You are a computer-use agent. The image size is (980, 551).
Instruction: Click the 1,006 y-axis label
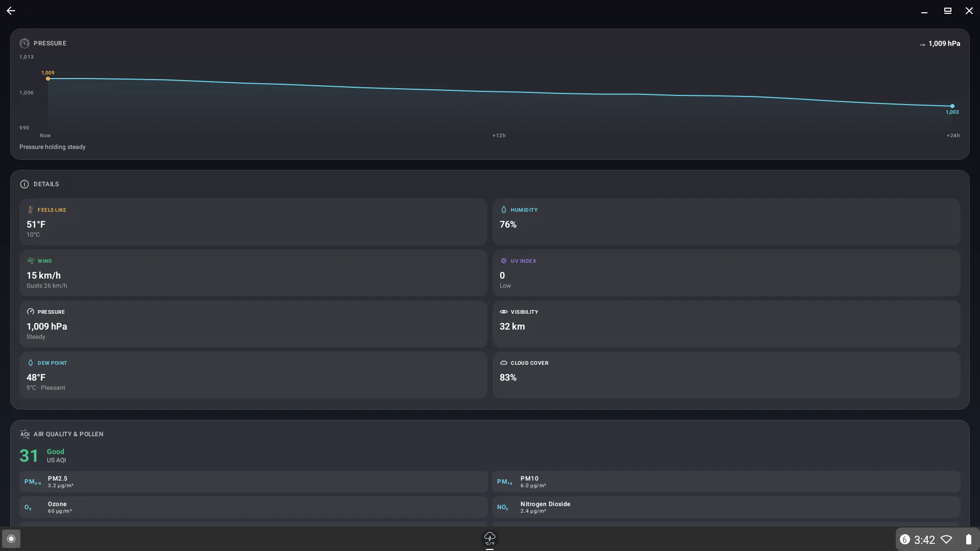point(27,93)
